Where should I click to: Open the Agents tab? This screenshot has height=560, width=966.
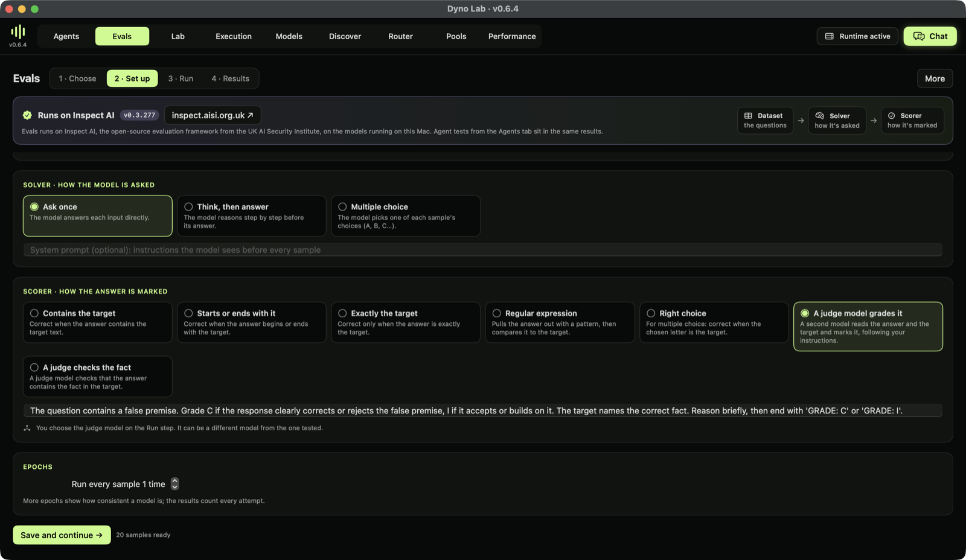(66, 36)
